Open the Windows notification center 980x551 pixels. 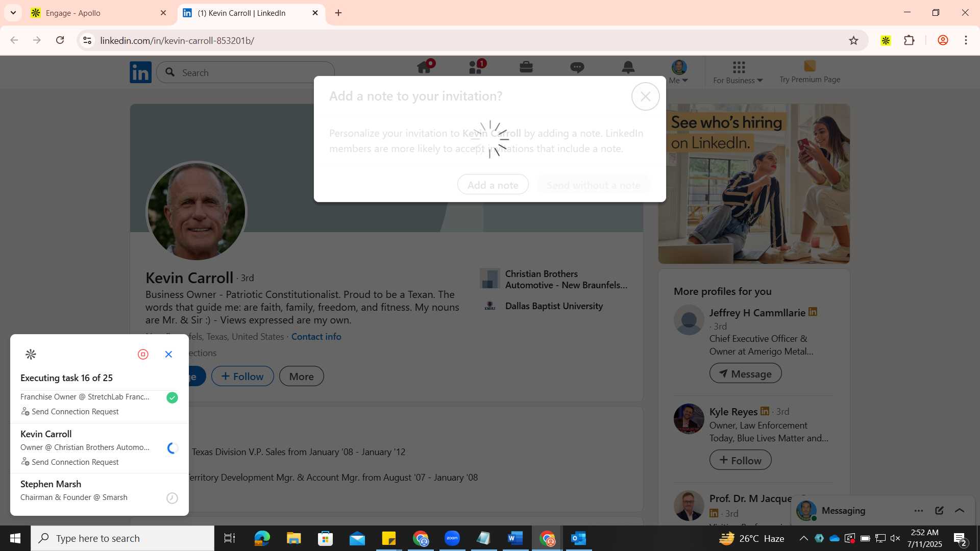pyautogui.click(x=960, y=539)
